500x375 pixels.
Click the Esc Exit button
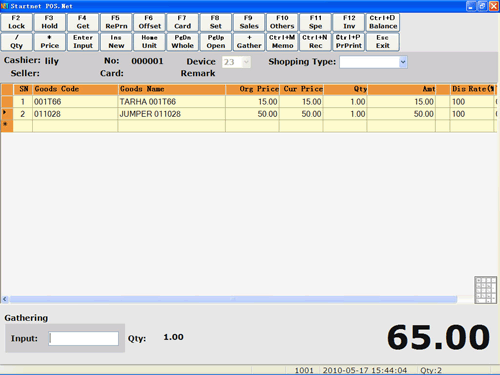[383, 42]
